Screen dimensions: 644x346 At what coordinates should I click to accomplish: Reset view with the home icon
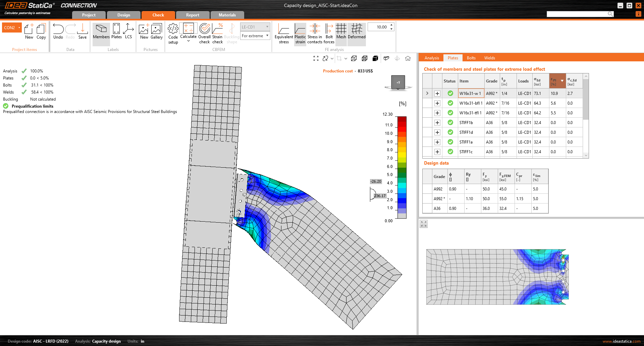(x=408, y=58)
